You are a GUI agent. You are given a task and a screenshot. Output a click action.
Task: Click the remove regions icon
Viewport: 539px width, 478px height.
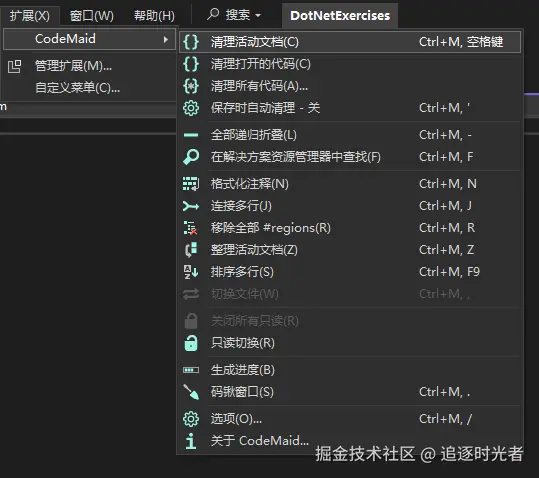point(191,228)
